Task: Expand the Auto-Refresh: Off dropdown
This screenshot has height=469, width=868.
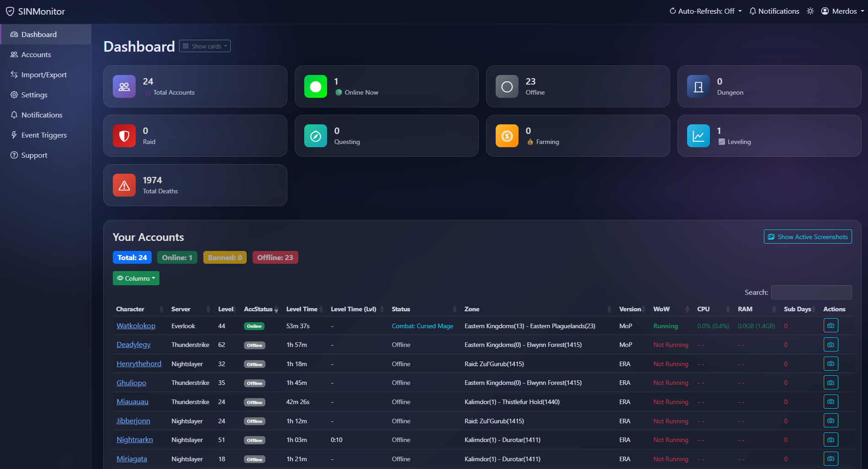Action: click(705, 11)
